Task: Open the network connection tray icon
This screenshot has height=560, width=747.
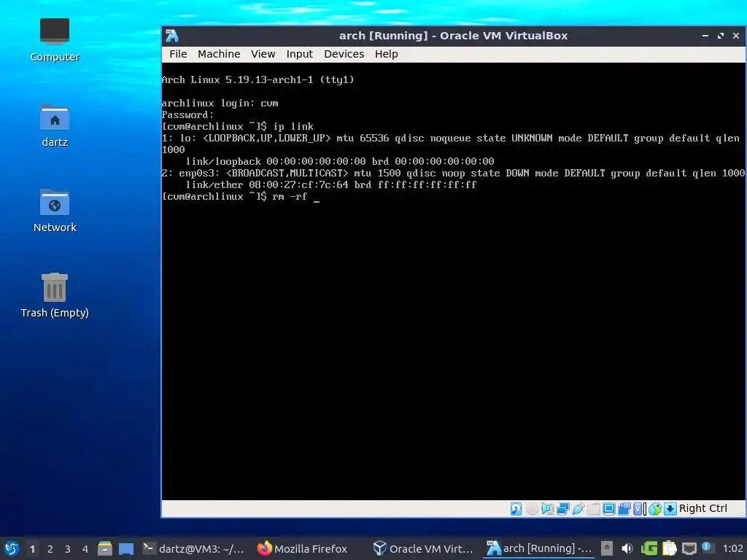Action: pyautogui.click(x=689, y=548)
